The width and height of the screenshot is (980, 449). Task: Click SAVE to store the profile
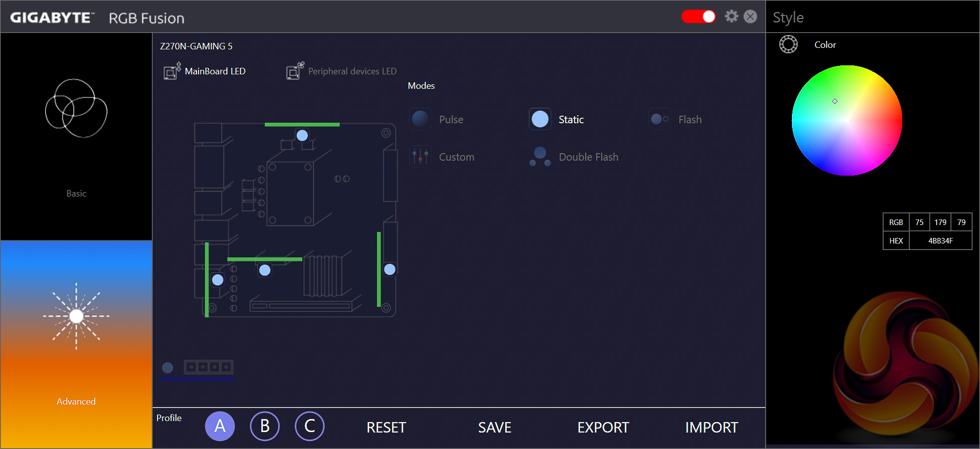(x=495, y=428)
